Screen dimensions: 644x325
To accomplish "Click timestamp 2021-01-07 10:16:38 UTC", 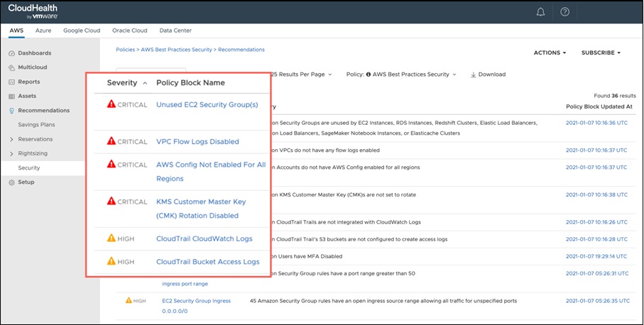I will [x=596, y=195].
